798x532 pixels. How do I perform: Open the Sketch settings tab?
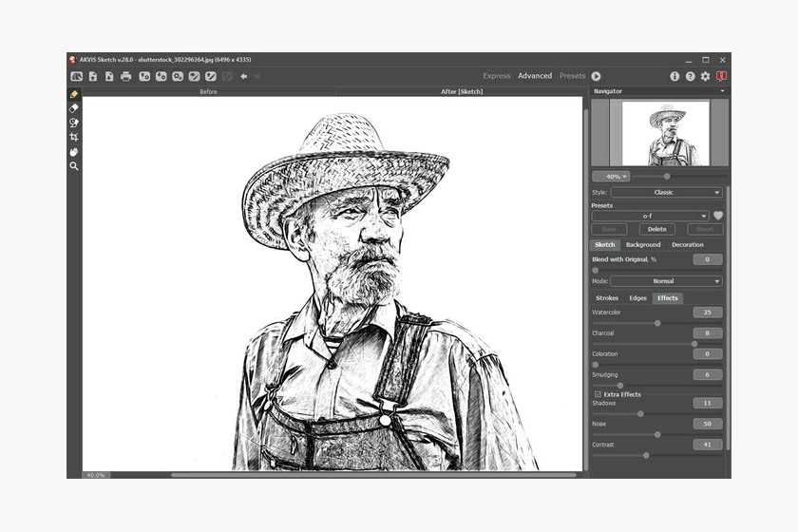605,245
